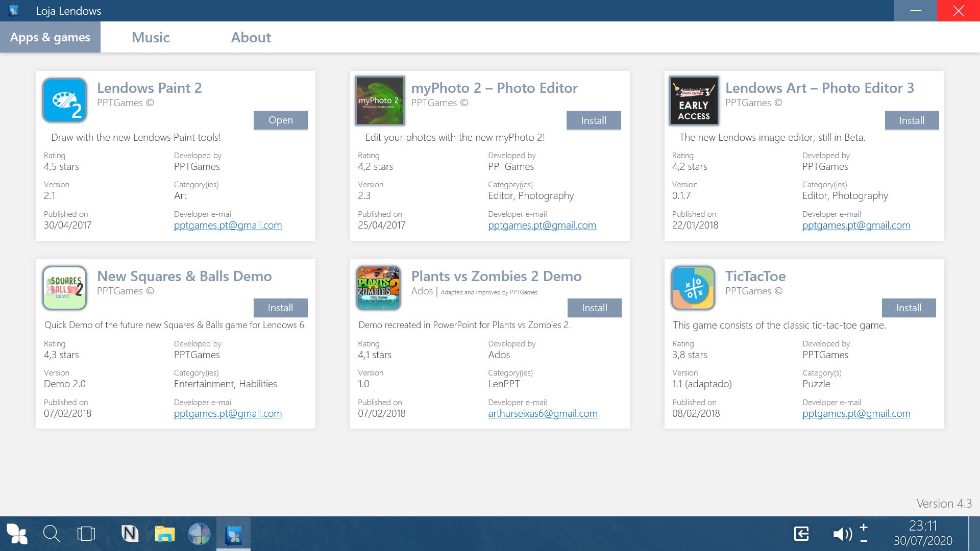The image size is (980, 551).
Task: Click the Lendows Art – Photo Editor 3 title
Action: point(819,88)
